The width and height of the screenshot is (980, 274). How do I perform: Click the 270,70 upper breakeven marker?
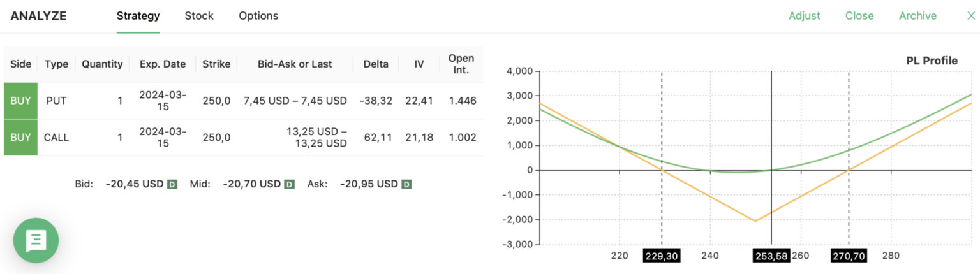[x=849, y=256]
